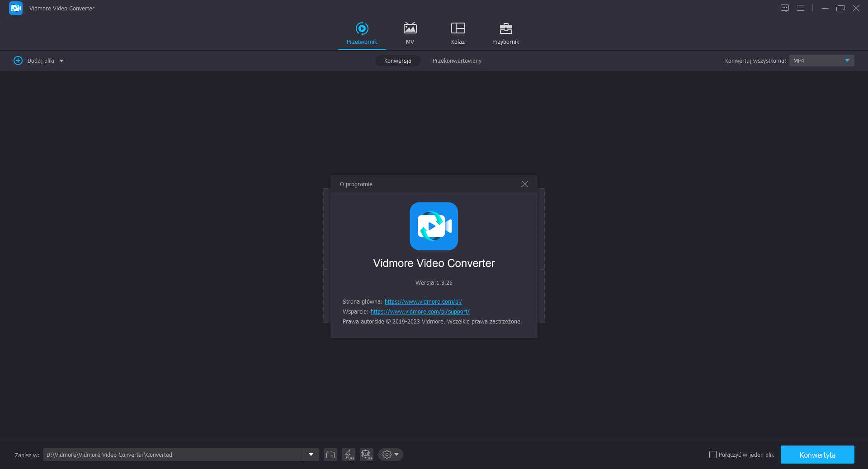Close the Vidmore Video Converter window
The height and width of the screenshot is (469, 868).
click(x=856, y=8)
